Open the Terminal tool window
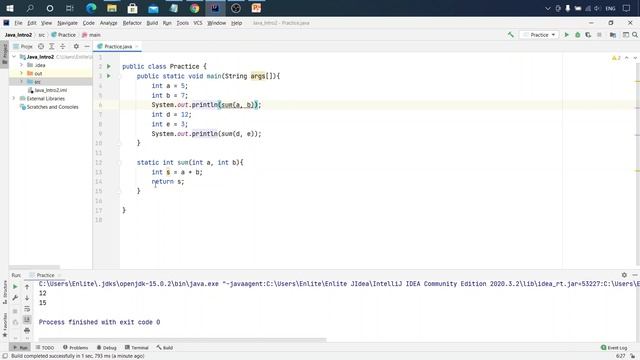Viewport: 640px width, 360px height. tap(137, 348)
